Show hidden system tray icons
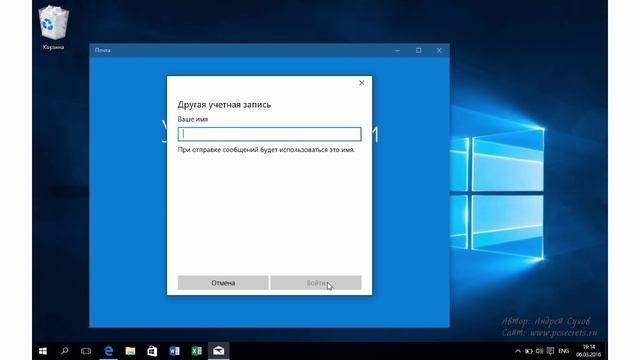The height and width of the screenshot is (360, 640). [518, 351]
